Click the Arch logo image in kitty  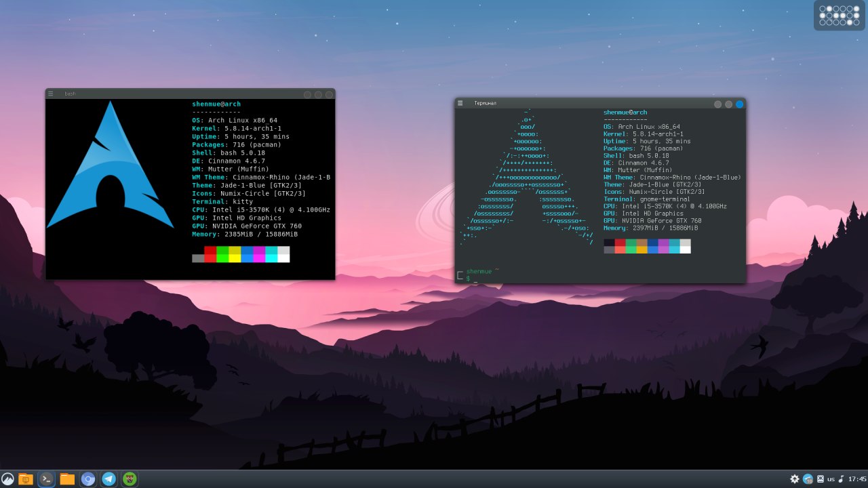(x=110, y=165)
